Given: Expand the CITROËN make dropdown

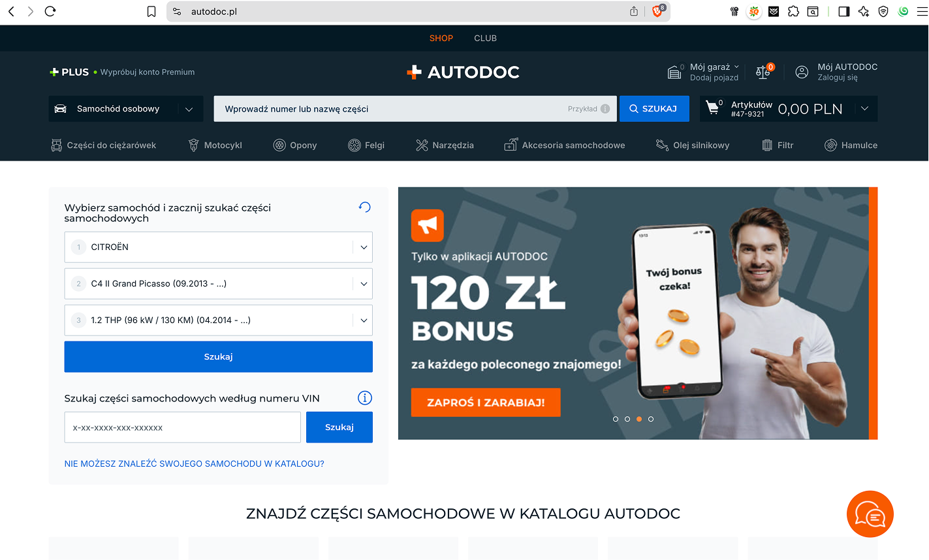Looking at the screenshot, I should (x=218, y=247).
